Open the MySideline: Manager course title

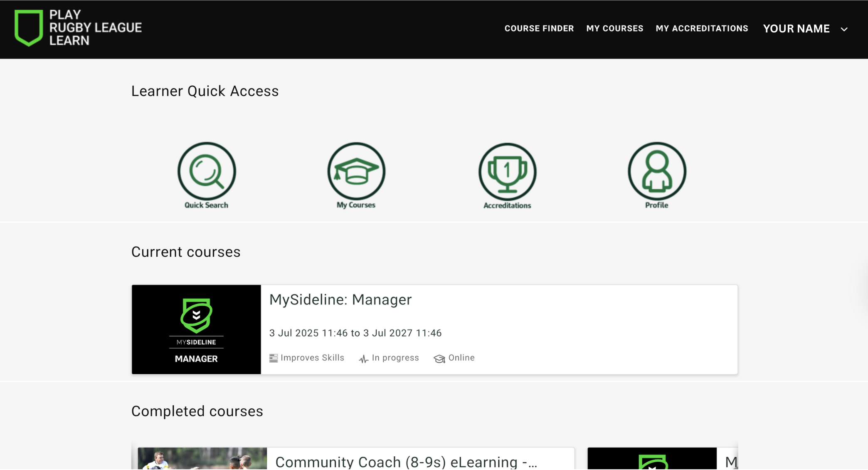(x=340, y=299)
